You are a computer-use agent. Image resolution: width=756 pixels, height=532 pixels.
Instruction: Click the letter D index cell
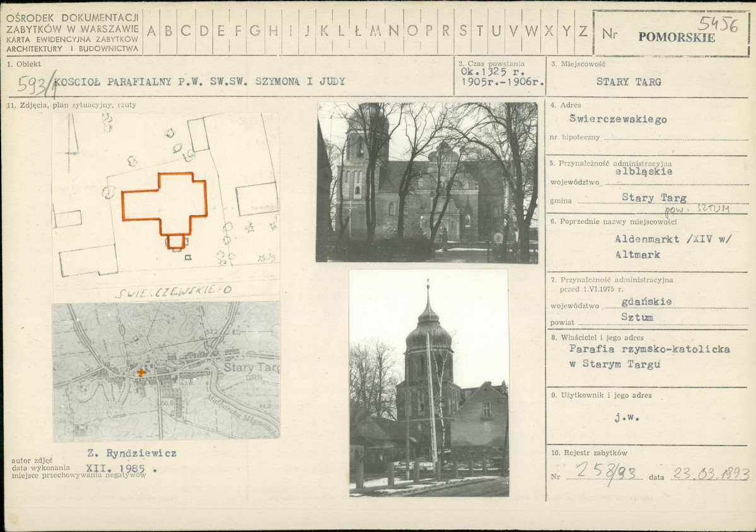point(204,32)
